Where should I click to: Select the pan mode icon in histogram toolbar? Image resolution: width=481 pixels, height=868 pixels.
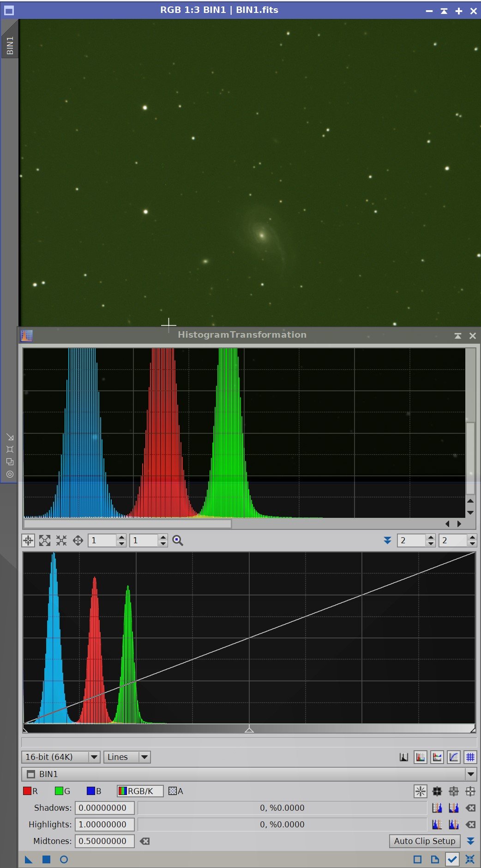(78, 540)
